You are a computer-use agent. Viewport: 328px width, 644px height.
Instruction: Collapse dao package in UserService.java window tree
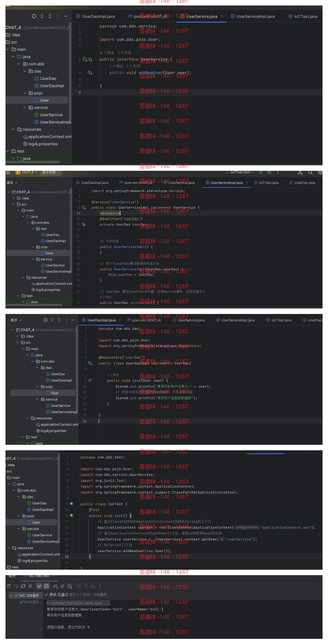pyautogui.click(x=25, y=71)
